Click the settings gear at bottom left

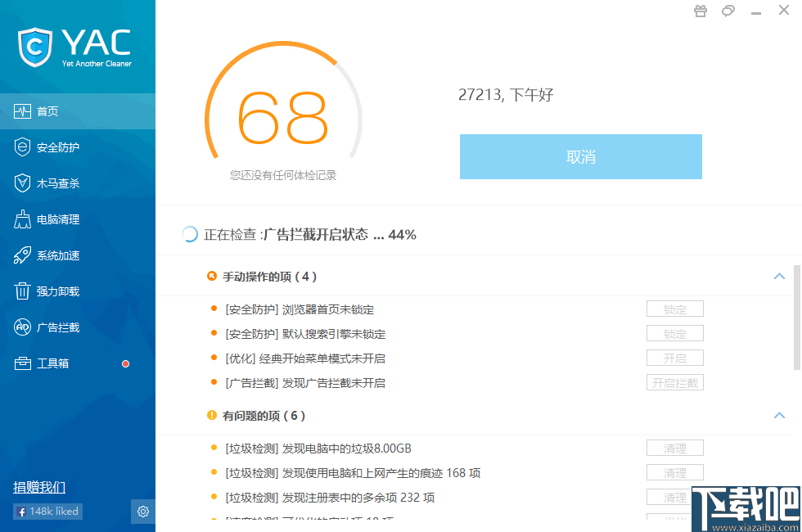click(142, 511)
